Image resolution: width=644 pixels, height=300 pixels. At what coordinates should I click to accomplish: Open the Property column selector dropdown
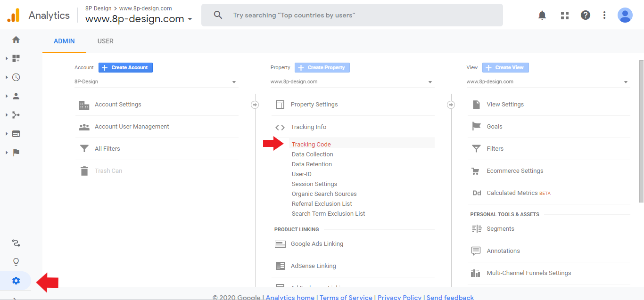pyautogui.click(x=353, y=82)
